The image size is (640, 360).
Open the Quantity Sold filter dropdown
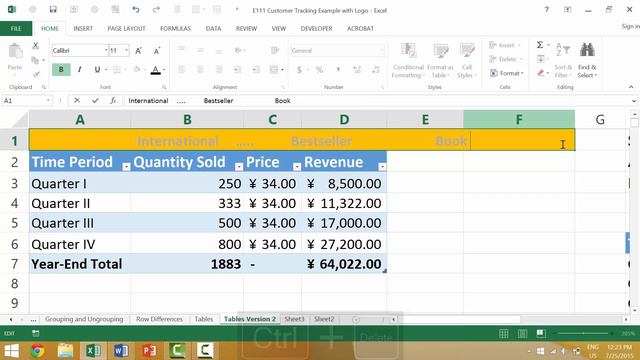[x=239, y=166]
